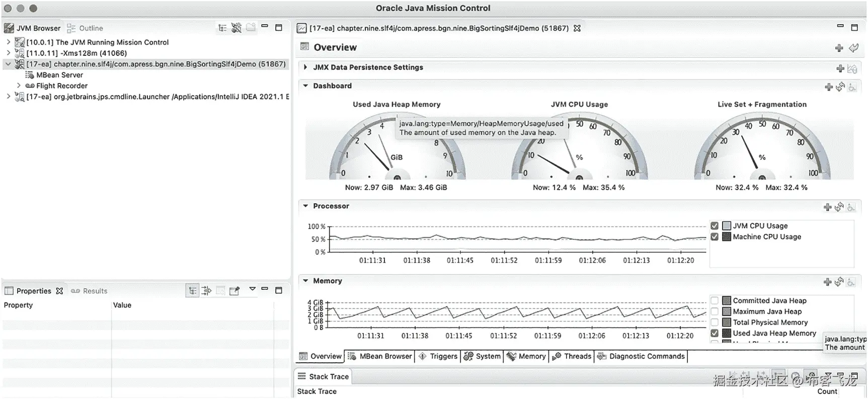Click the Memory section refresh icon

point(839,282)
